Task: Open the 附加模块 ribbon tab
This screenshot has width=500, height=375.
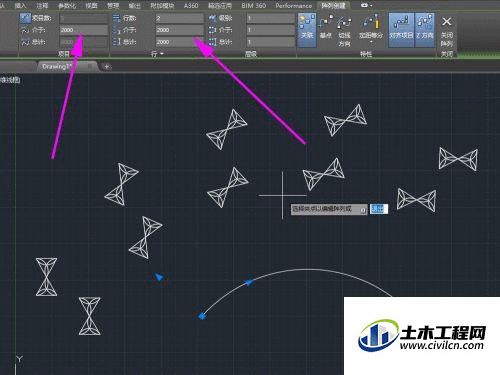Action: [162, 5]
